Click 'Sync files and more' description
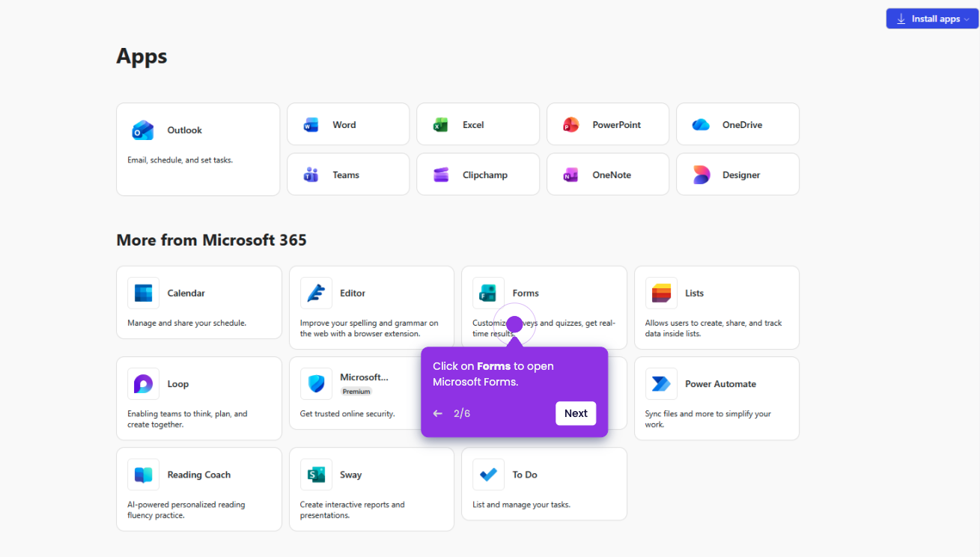 pyautogui.click(x=708, y=419)
